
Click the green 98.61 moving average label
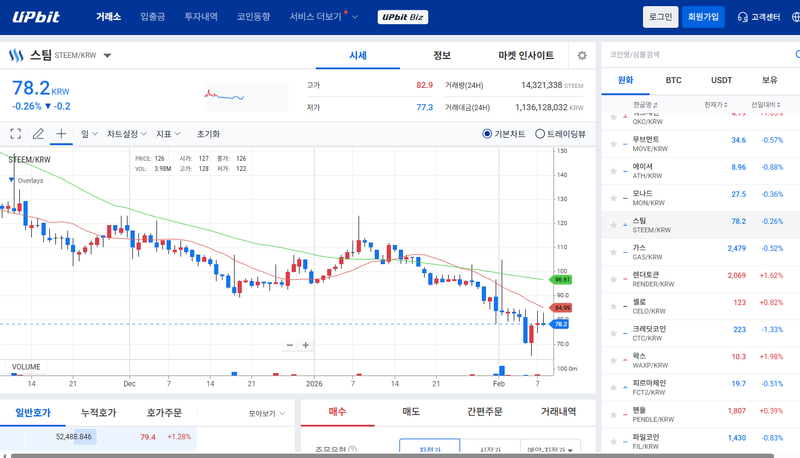561,280
